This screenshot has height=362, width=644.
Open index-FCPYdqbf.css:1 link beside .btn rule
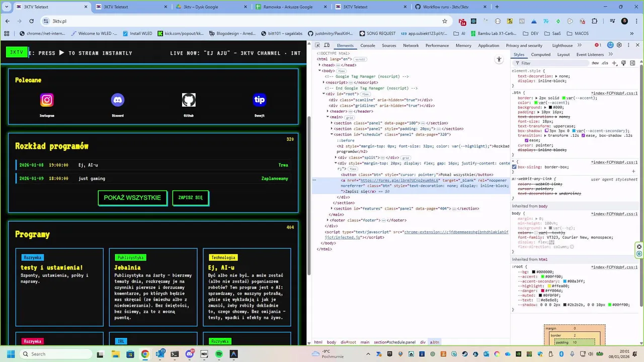614,93
